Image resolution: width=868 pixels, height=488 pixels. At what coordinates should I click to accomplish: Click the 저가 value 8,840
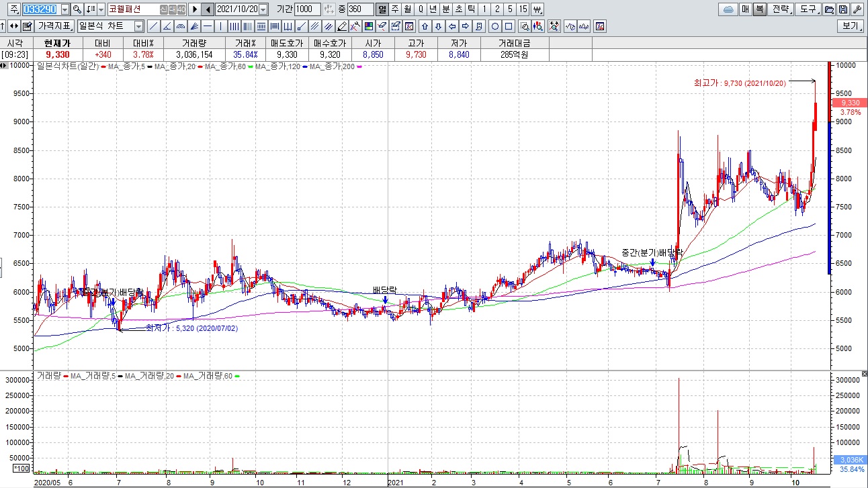pos(459,54)
